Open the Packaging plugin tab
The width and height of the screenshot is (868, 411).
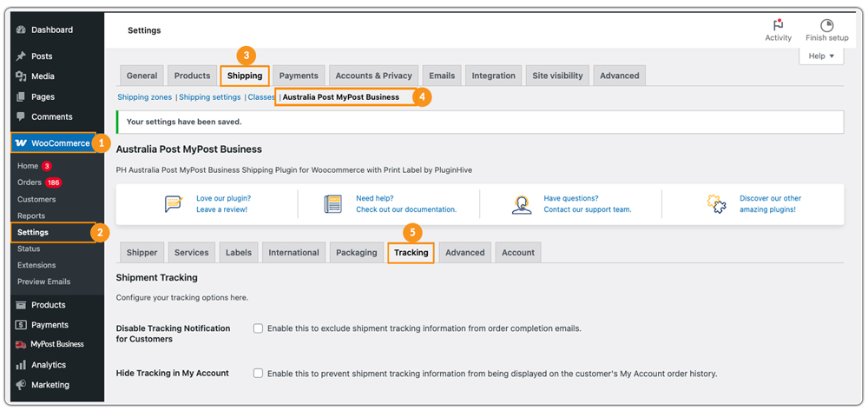point(357,253)
